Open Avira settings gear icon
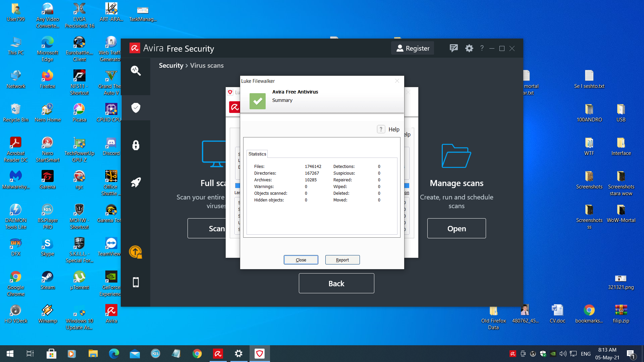The image size is (644, 362). click(x=469, y=48)
